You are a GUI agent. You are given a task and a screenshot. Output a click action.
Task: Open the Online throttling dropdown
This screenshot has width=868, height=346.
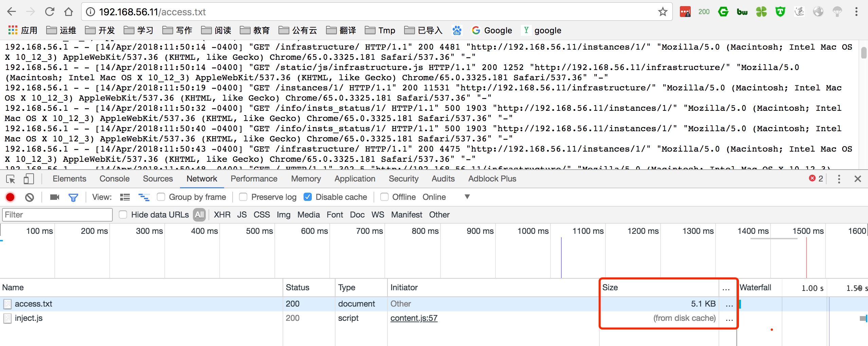point(446,197)
